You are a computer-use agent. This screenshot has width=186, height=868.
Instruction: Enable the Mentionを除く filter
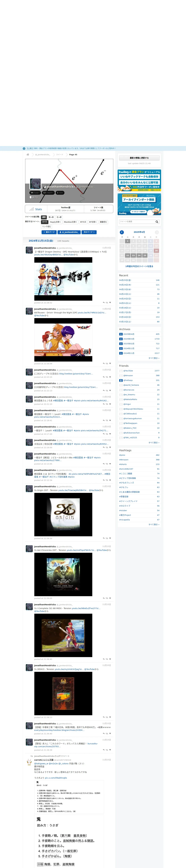[71, 222]
